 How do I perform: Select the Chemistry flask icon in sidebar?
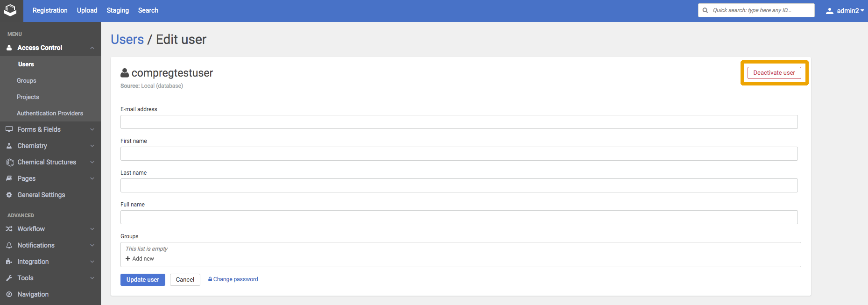coord(9,145)
